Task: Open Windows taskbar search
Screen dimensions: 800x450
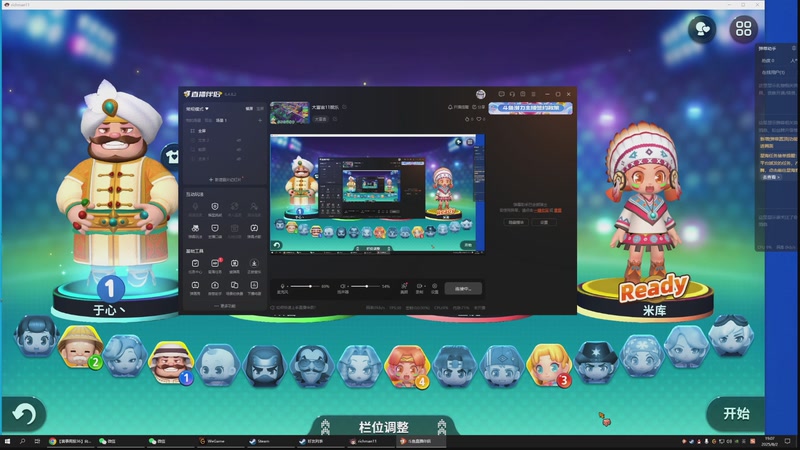Action: 22,441
